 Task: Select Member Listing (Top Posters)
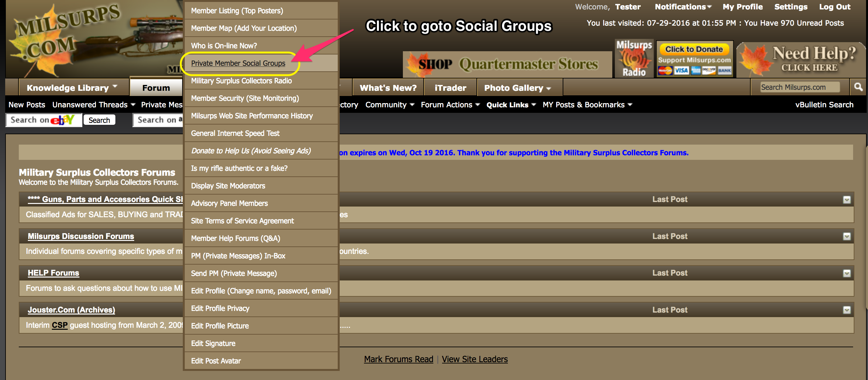click(261, 10)
